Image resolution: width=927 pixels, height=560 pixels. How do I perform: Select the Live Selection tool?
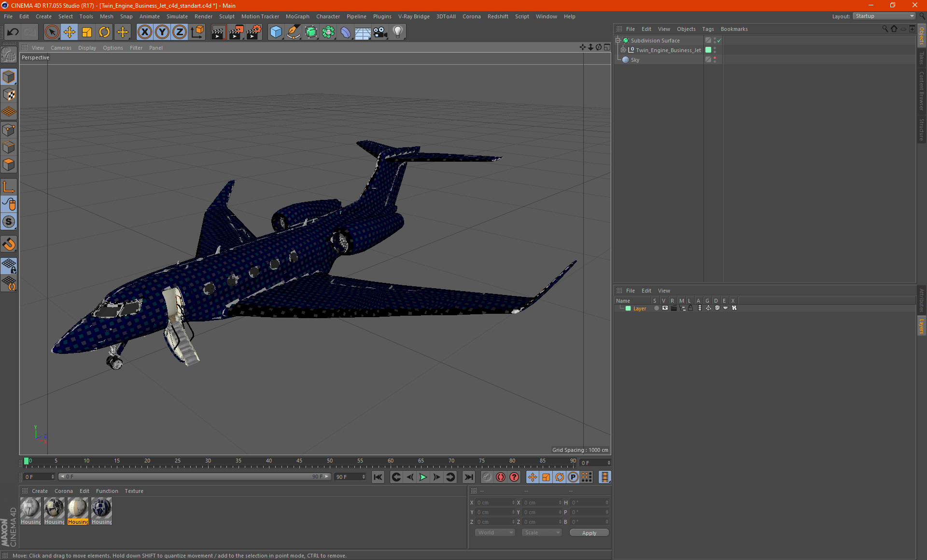pos(52,32)
